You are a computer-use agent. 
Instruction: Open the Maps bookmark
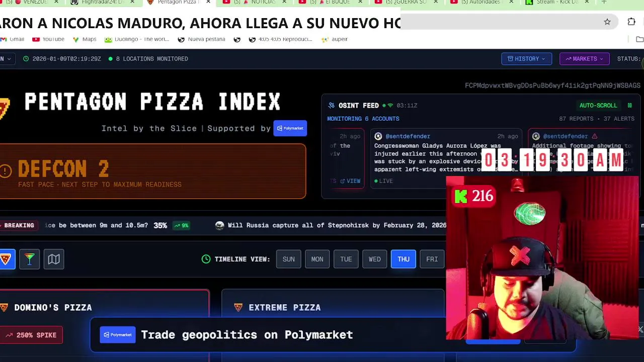85,39
